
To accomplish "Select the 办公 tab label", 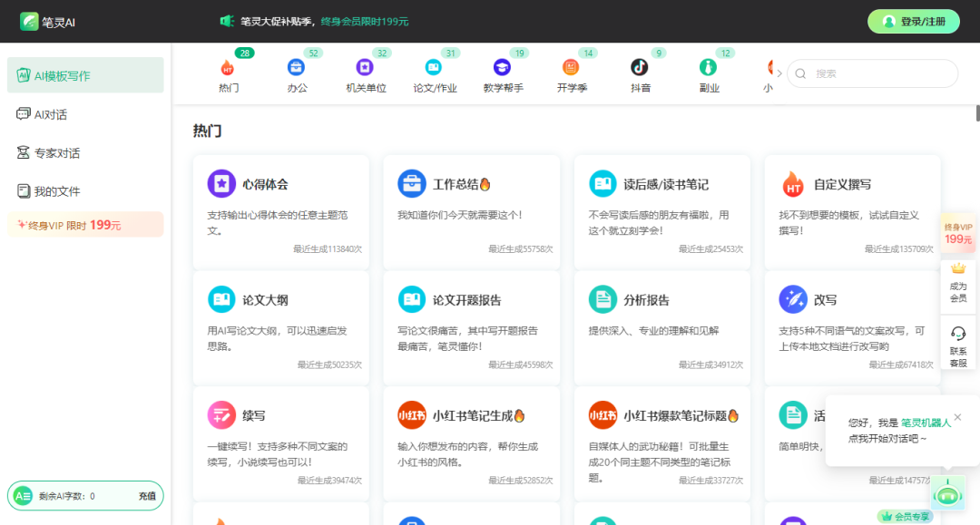I will point(298,88).
